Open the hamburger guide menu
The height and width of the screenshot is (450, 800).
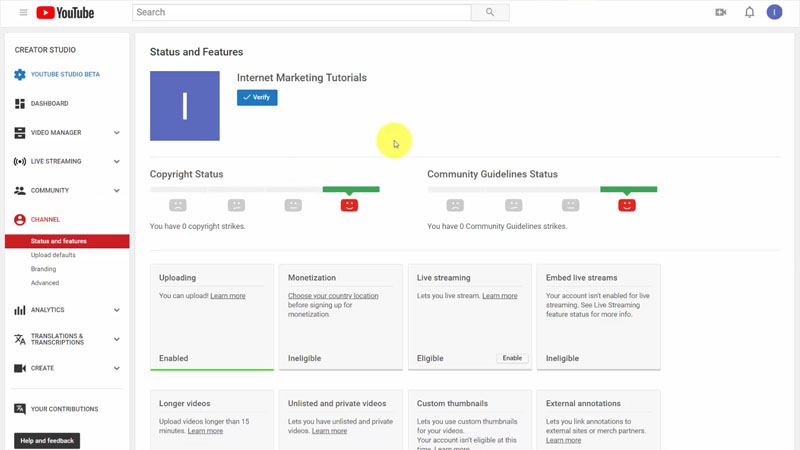point(23,13)
